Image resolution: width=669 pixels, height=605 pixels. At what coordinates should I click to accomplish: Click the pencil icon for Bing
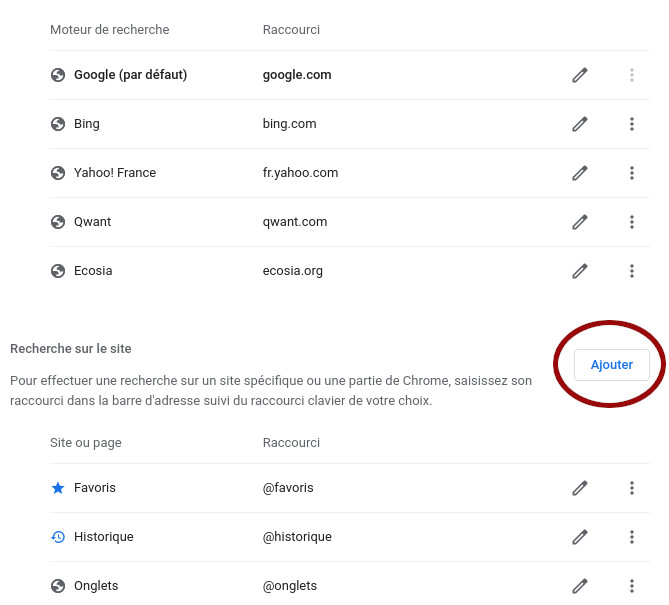580,124
